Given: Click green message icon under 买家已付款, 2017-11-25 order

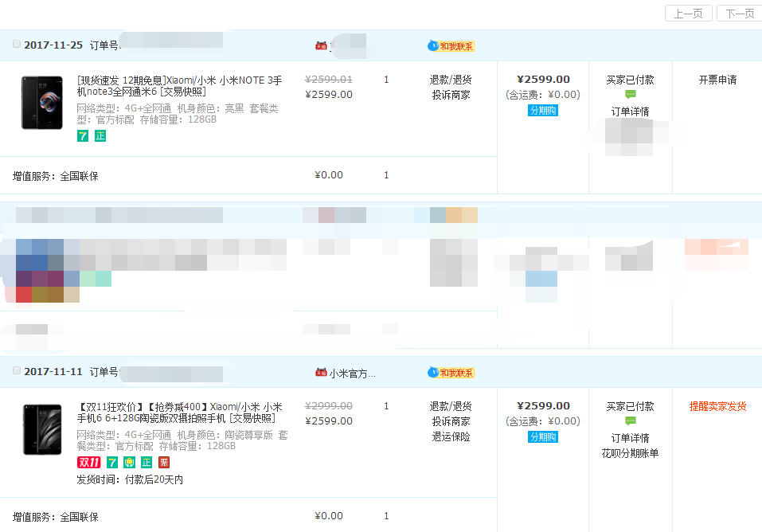Looking at the screenshot, I should (x=631, y=94).
